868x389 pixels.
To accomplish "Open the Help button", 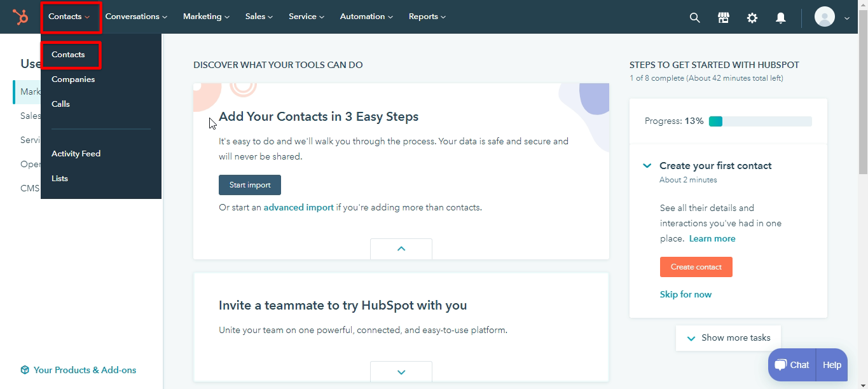I will 832,365.
